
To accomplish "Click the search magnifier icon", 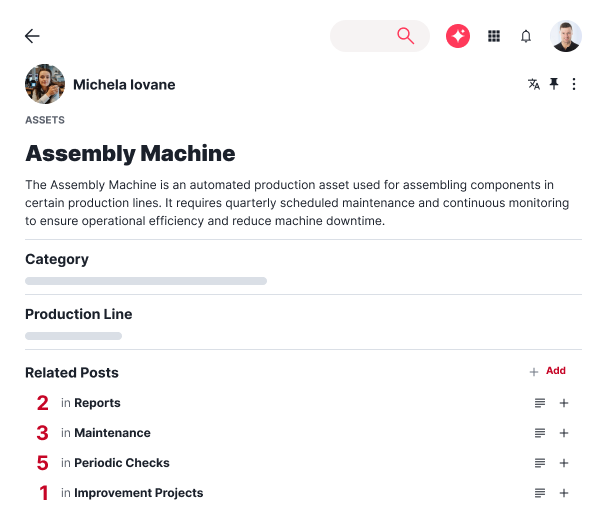I will [405, 36].
